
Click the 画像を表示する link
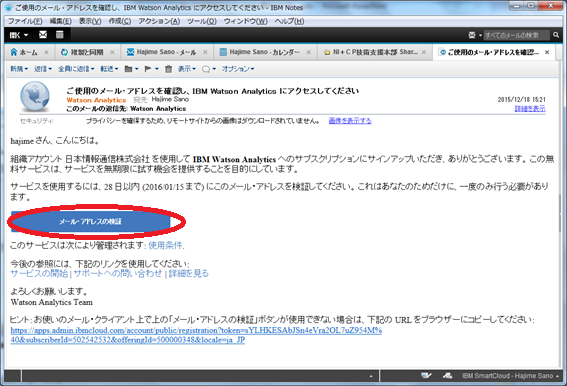click(350, 121)
